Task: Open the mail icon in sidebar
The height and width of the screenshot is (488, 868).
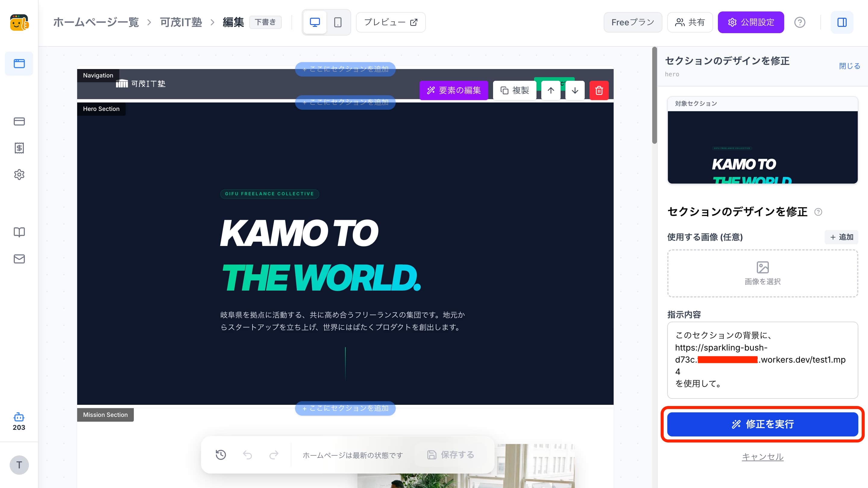Action: [x=19, y=259]
